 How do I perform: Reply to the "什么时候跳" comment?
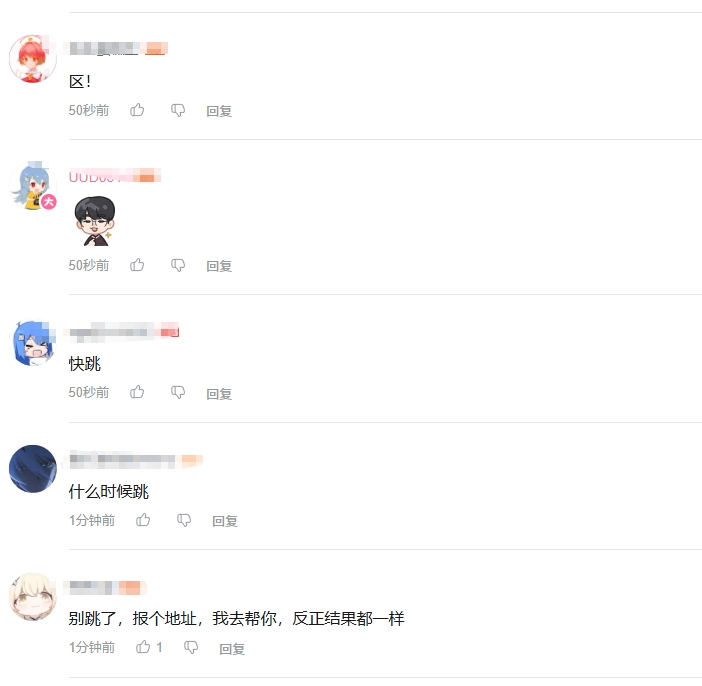tap(225, 521)
